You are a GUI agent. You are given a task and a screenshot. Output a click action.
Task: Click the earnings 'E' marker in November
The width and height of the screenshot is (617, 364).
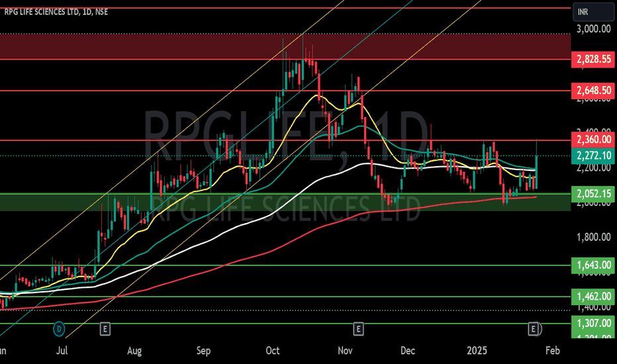pos(358,328)
